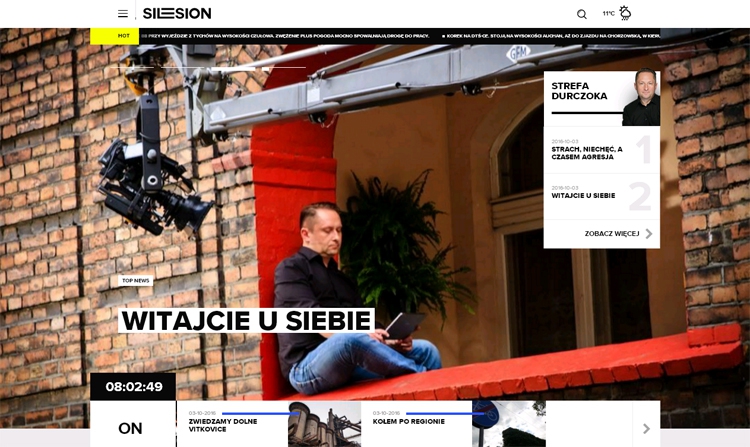Click the Vitkovice industrial thumbnail
Viewport: 750px width, 447px height.
point(323,425)
